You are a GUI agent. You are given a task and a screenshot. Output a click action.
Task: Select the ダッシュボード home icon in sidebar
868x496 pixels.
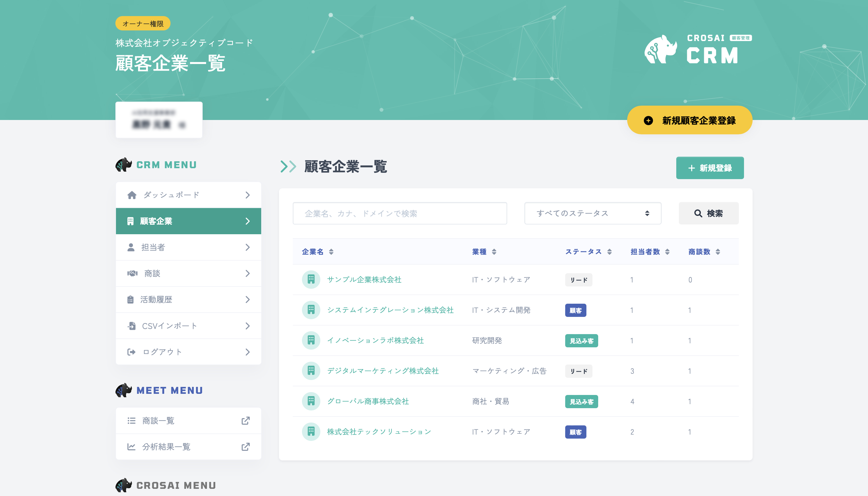(x=131, y=195)
